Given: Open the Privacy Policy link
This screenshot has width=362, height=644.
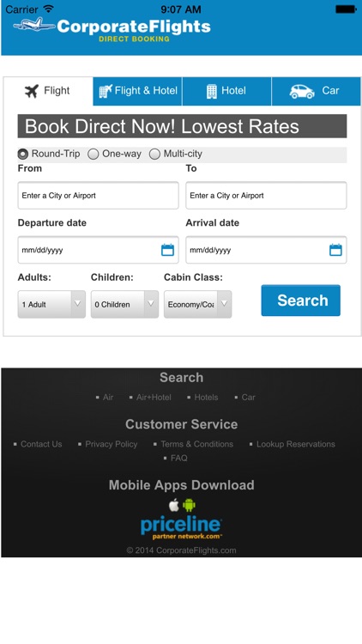Looking at the screenshot, I should point(112,444).
